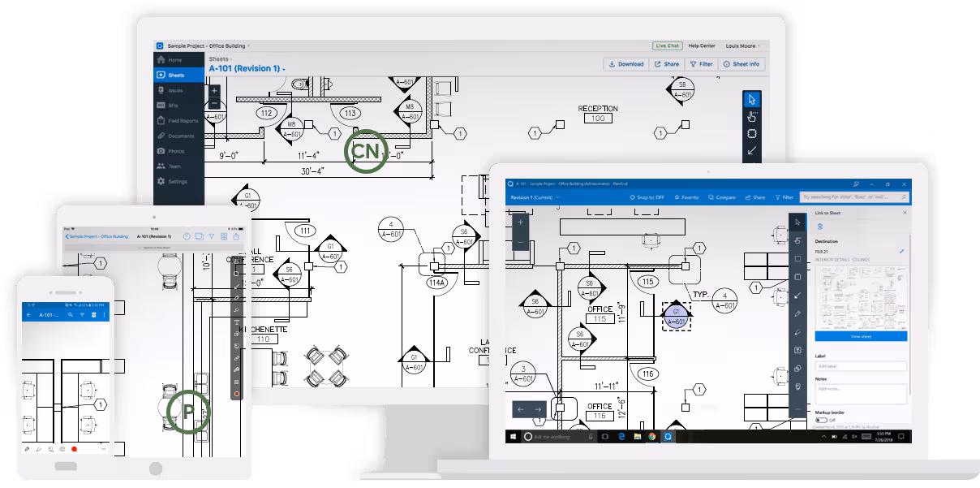Open the Help Center link

coord(702,45)
